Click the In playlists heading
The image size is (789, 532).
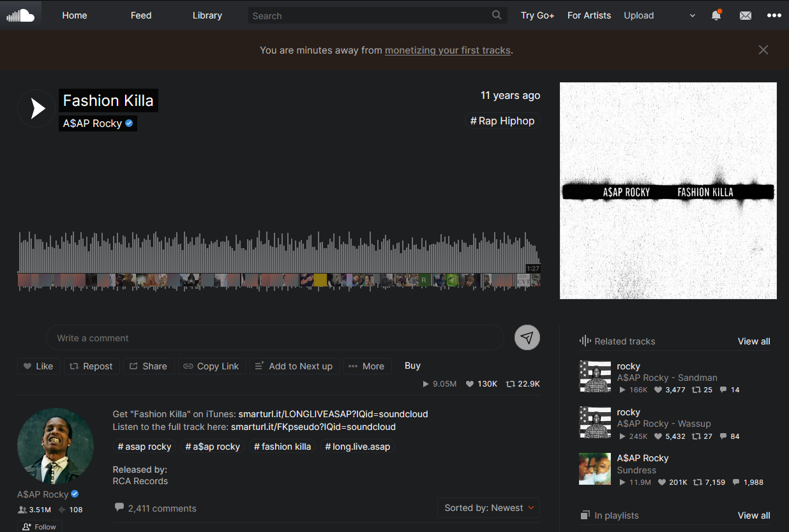[610, 515]
